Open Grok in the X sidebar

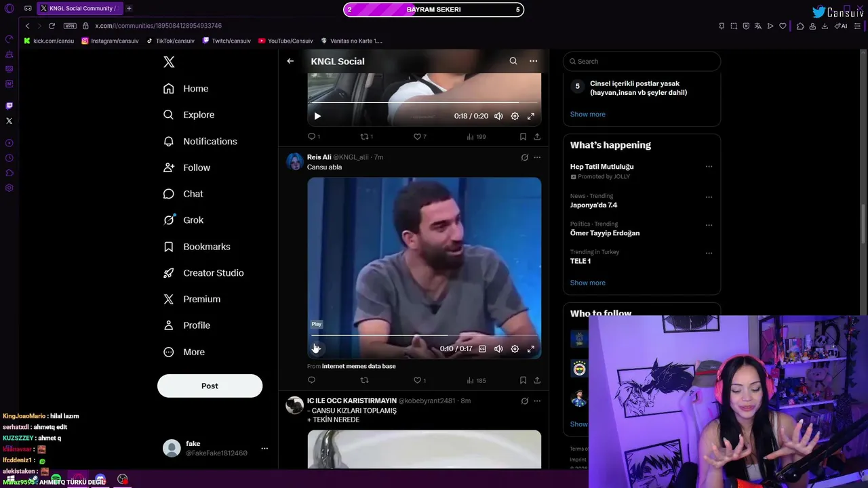(183, 220)
